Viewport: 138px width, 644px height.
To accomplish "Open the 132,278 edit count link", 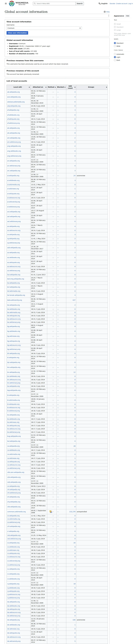I will point(72,512).
